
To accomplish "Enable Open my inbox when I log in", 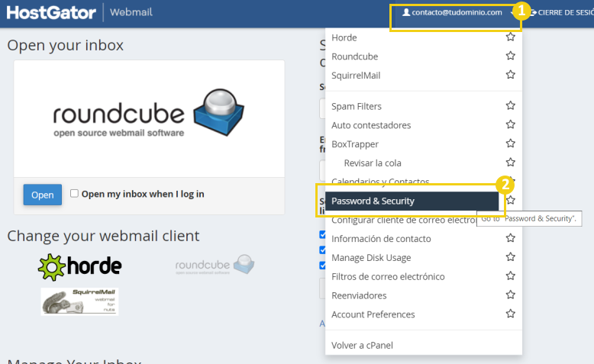I will [x=74, y=194].
